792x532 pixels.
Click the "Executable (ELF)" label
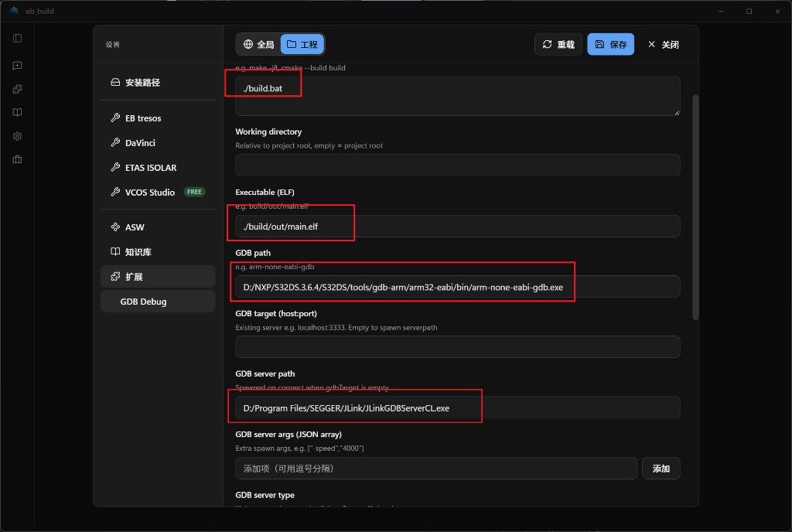(265, 193)
